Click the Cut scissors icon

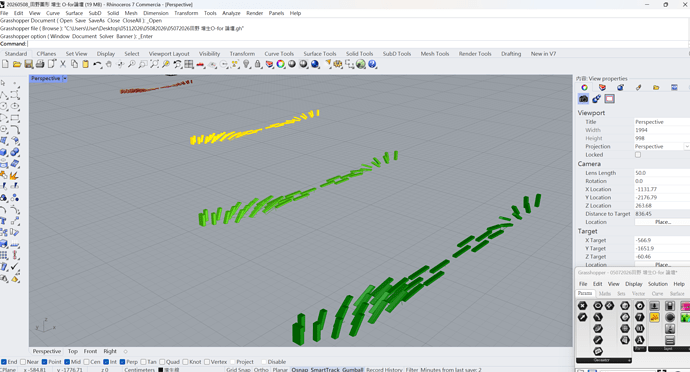(63, 64)
